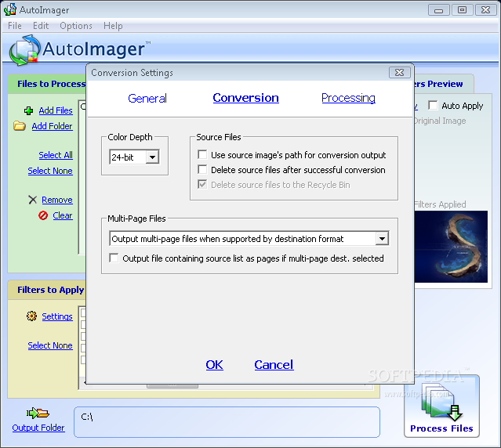The height and width of the screenshot is (448, 501).
Task: Switch to the General tab
Action: tap(147, 99)
